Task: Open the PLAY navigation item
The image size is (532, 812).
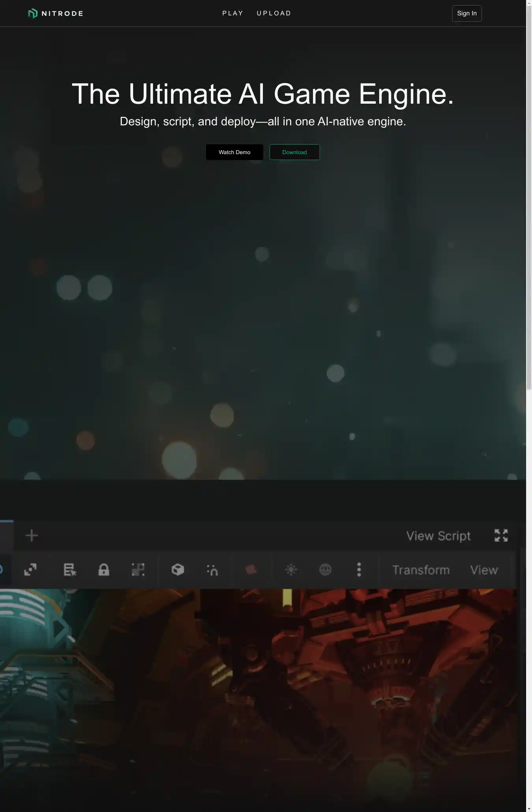Action: [x=233, y=13]
